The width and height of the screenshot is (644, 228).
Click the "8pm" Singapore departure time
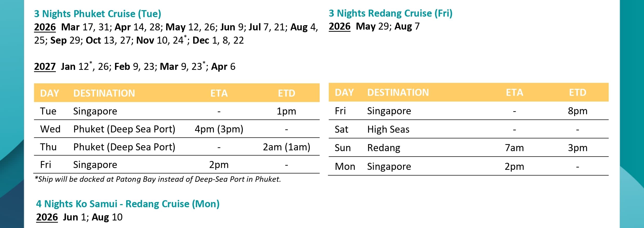pos(578,111)
